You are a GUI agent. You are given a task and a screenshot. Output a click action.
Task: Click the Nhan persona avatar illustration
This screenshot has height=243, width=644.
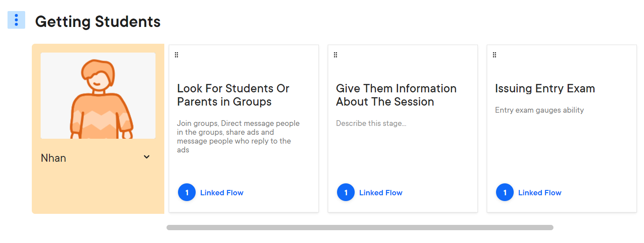[98, 96]
